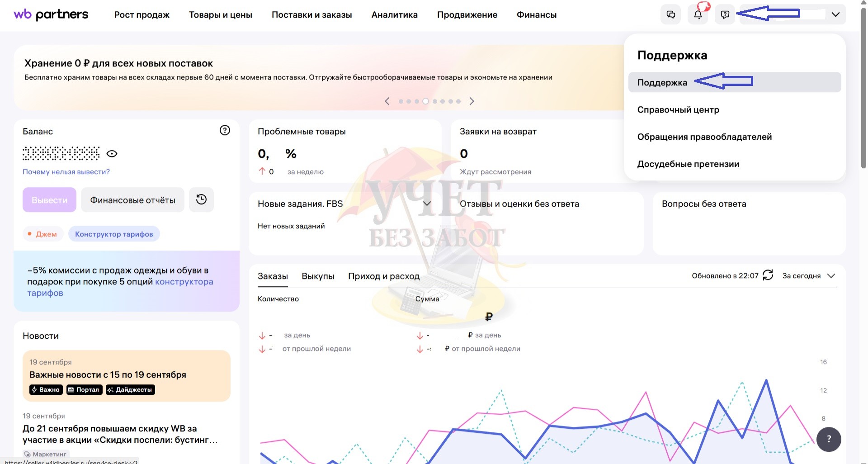Image resolution: width=868 pixels, height=464 pixels.
Task: Click the balance help question mark icon
Action: 225,130
